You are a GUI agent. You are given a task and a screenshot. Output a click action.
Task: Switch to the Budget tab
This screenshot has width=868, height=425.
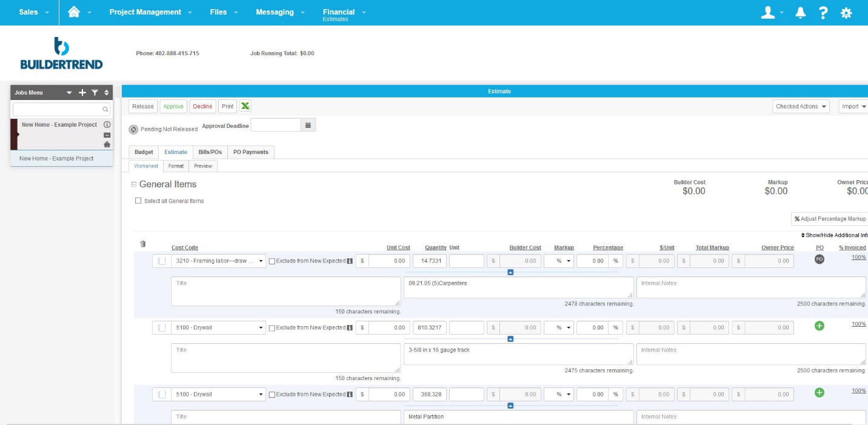pos(144,152)
